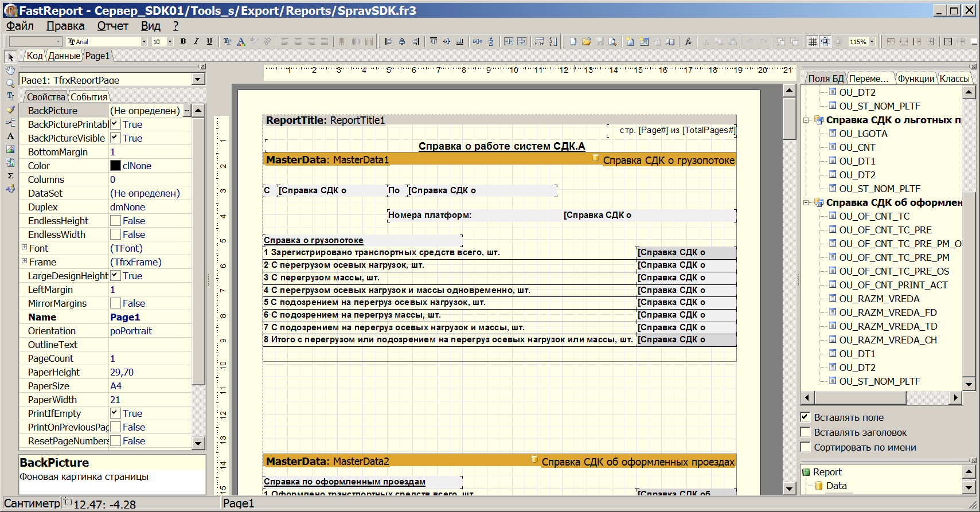The width and height of the screenshot is (980, 512).
Task: Select the magnifier zoom tool
Action: coord(10,83)
